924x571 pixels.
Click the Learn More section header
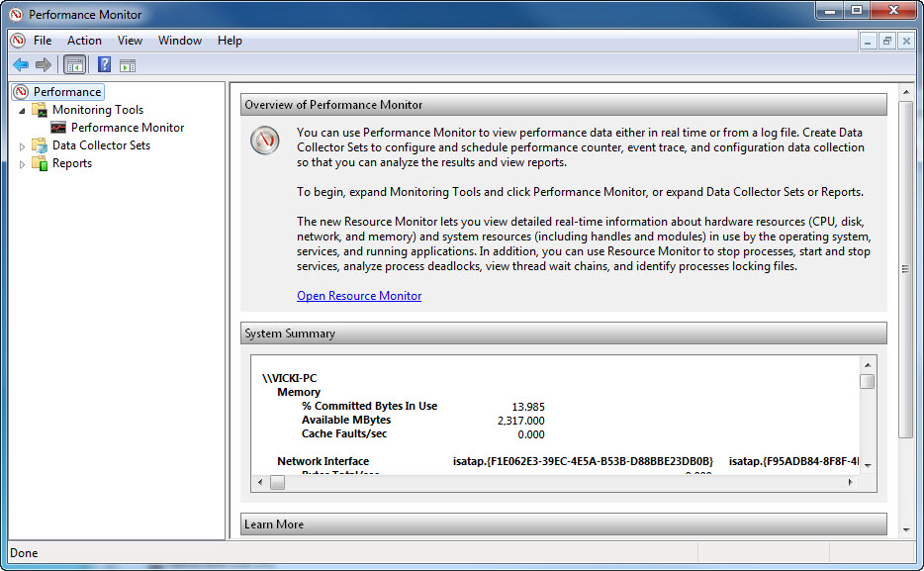[x=563, y=523]
